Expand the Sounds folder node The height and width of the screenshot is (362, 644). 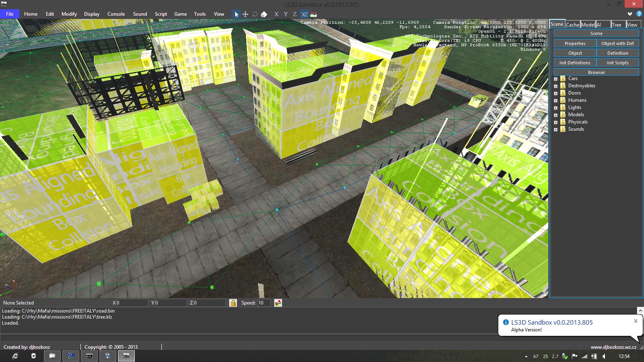point(555,130)
